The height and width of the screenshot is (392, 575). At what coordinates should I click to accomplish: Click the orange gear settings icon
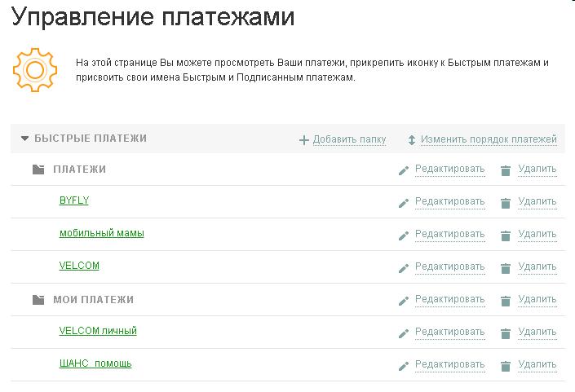pos(35,69)
